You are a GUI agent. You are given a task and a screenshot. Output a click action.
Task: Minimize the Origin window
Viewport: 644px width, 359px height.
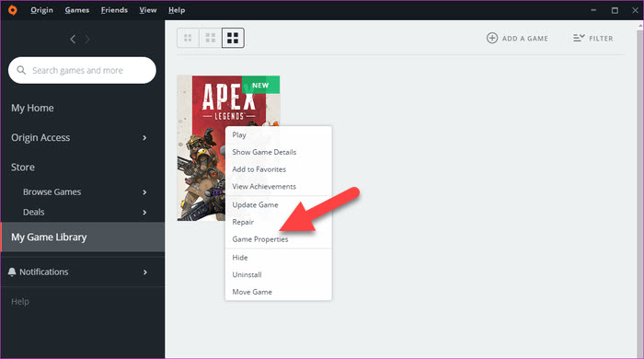click(593, 10)
